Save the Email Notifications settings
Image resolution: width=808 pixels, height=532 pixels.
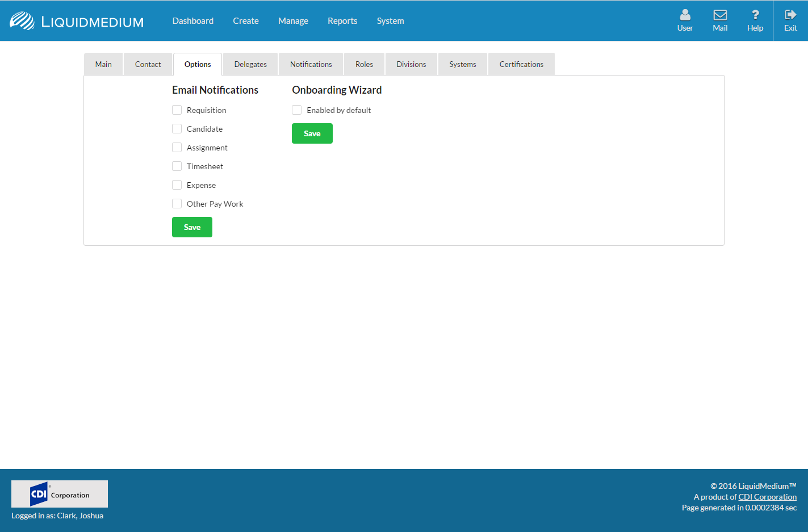[192, 227]
